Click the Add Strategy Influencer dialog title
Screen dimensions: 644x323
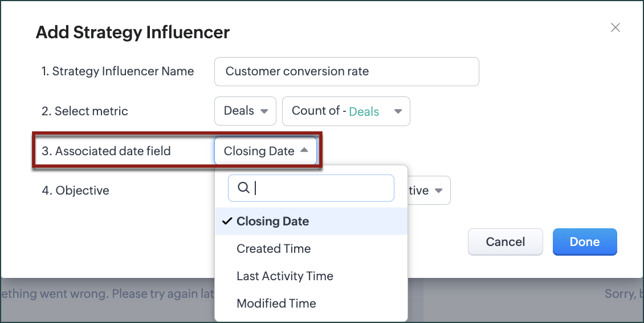point(133,32)
